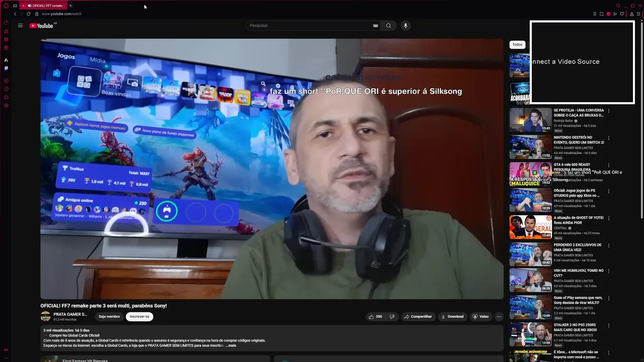The width and height of the screenshot is (644, 362).
Task: Open SE PROTEJA video thumbnail
Action: 530,120
